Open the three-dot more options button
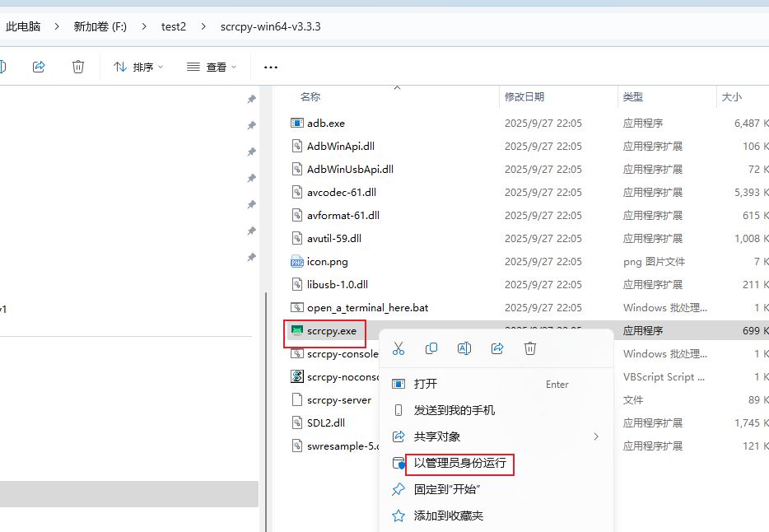Viewport: 769px width, 532px height. [x=271, y=67]
